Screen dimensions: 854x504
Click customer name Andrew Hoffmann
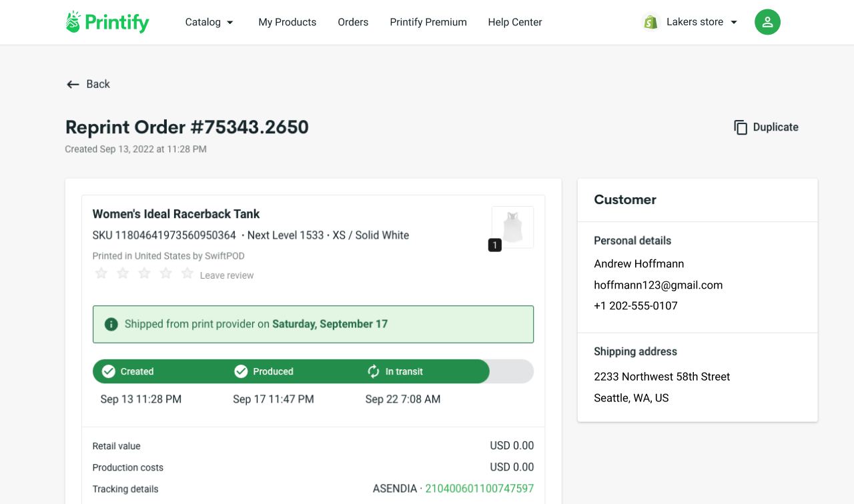pos(639,264)
